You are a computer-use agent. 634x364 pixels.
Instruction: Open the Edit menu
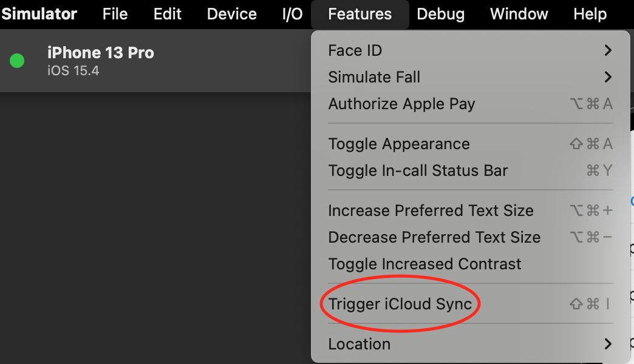tap(168, 14)
